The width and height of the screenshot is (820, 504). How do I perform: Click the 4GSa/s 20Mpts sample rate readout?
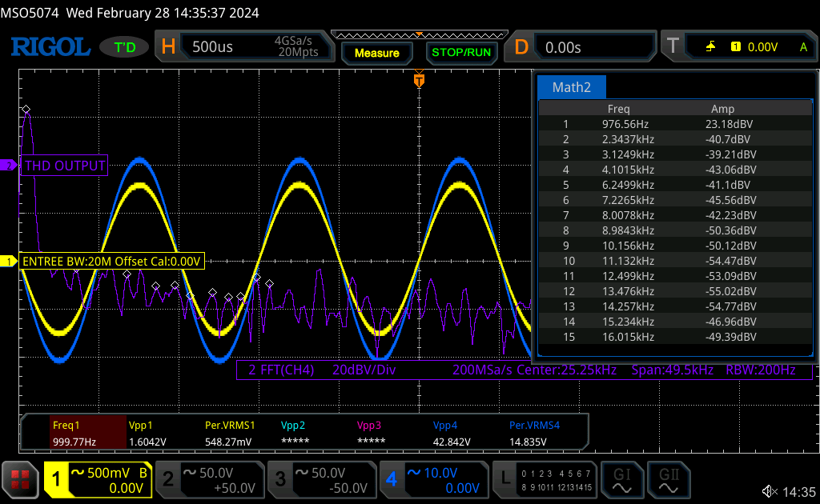(296, 46)
